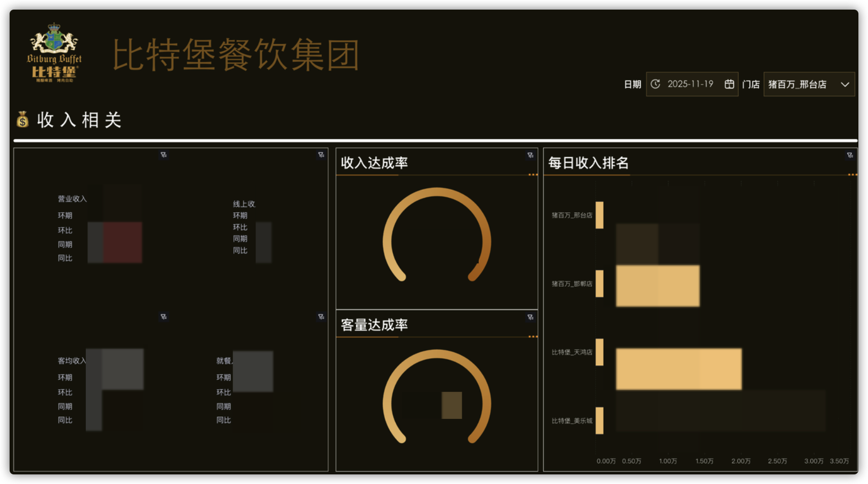Click the small bar for 猪百万_邢台店
Viewport: 868px width, 484px height.
coord(600,215)
